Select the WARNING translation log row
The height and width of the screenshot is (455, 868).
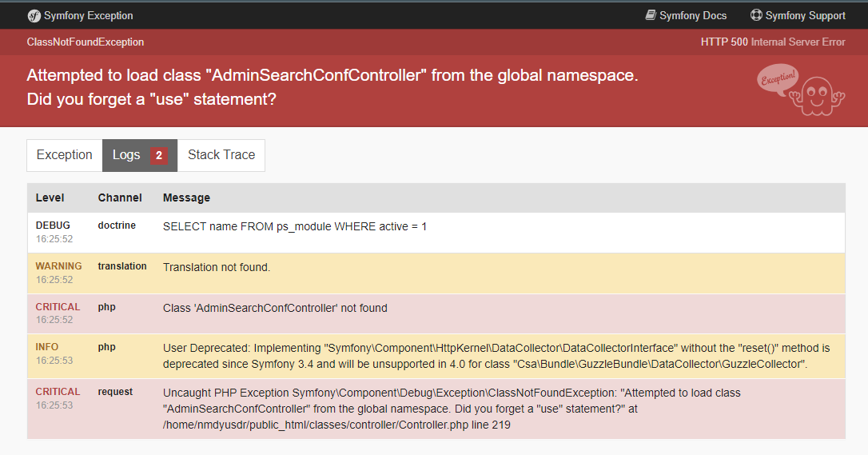[436, 273]
